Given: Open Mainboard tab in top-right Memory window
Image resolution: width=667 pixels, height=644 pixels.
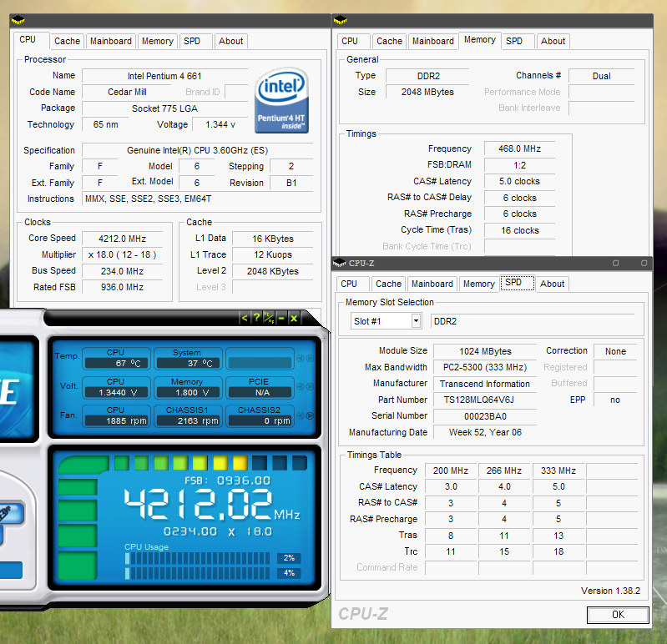Looking at the screenshot, I should (x=433, y=41).
